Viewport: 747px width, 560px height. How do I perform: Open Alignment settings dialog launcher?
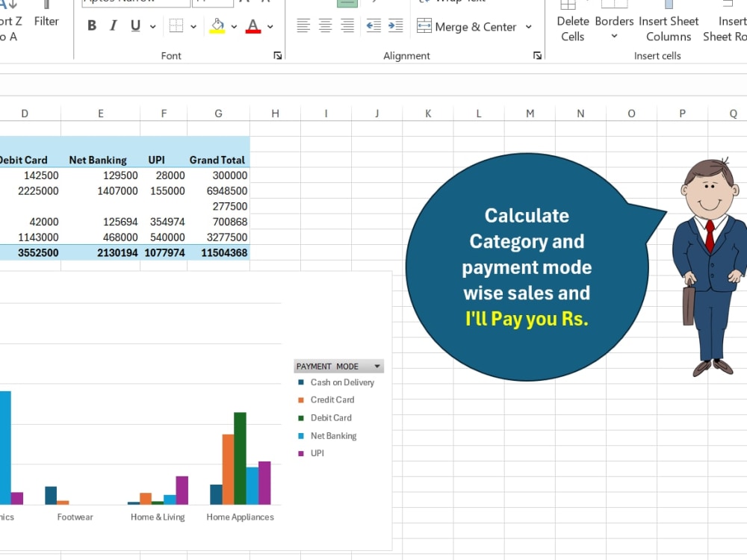pyautogui.click(x=537, y=56)
